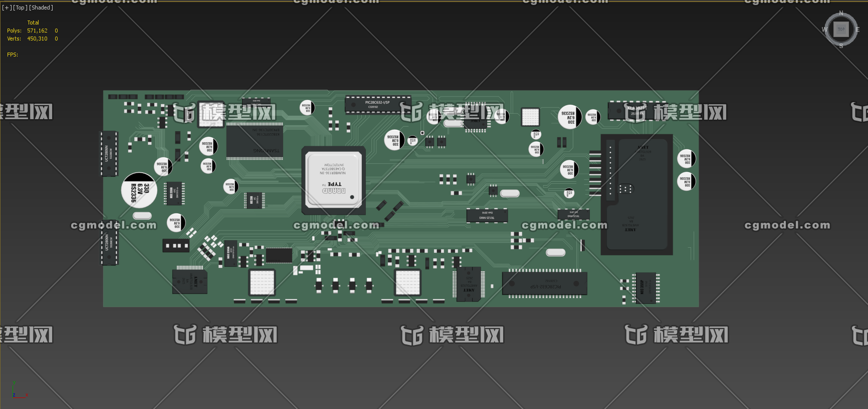Open the [+] viewport general menu

click(7, 8)
